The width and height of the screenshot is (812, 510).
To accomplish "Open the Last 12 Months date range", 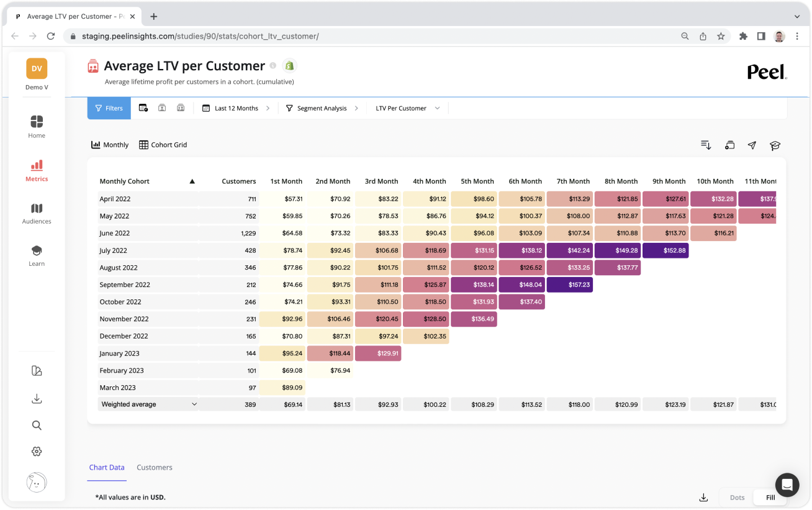I will pos(237,108).
